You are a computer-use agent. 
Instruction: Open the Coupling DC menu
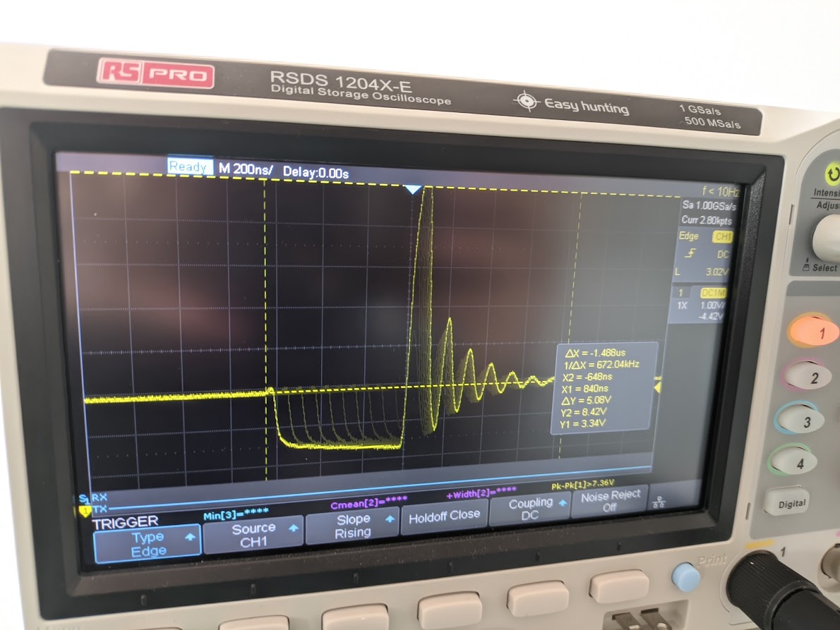tap(530, 509)
